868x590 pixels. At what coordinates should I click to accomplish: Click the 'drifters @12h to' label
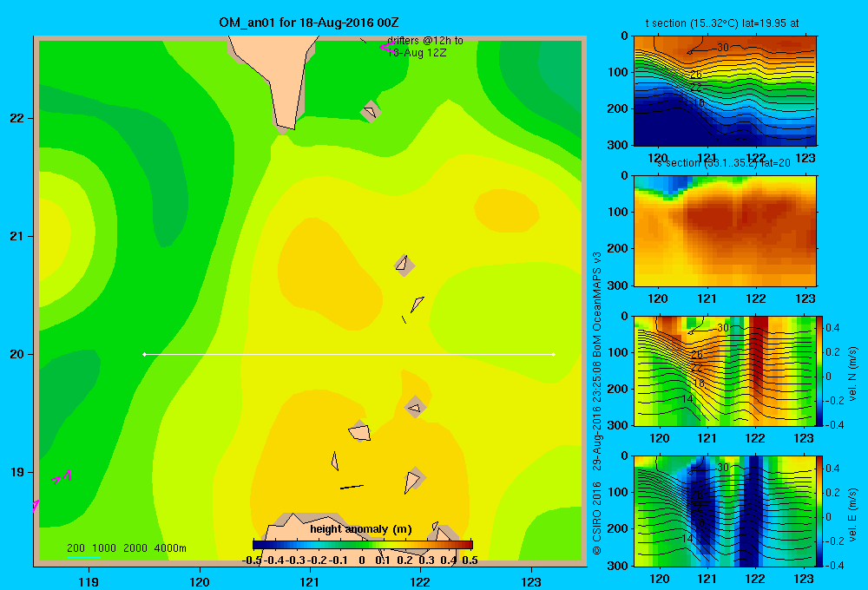425,41
